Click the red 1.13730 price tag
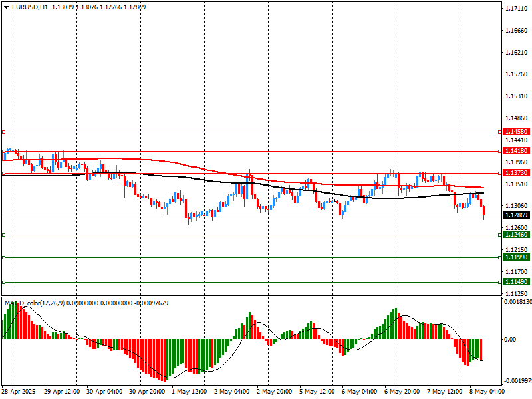 [516, 173]
